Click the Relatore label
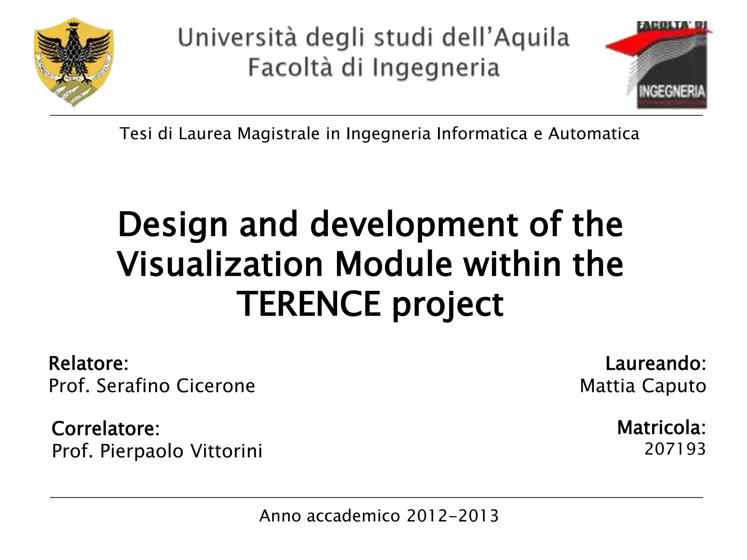Image resolution: width=747 pixels, height=560 pixels. [89, 363]
